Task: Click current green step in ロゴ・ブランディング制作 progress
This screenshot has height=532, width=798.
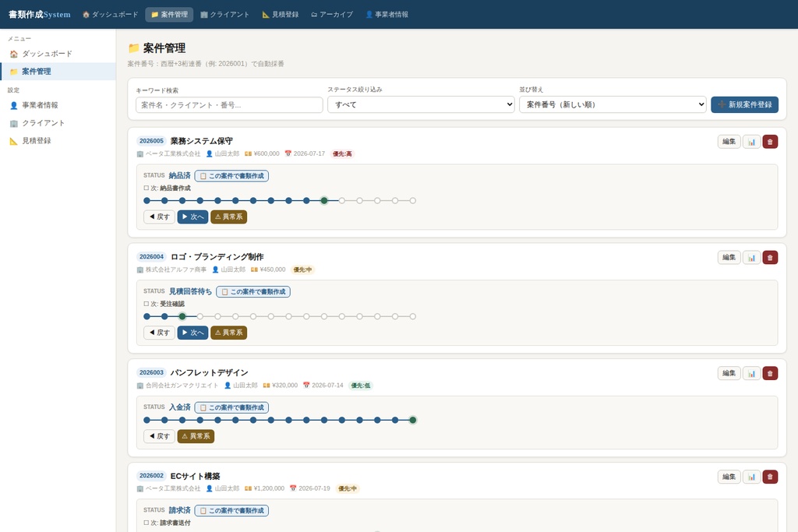Action: (x=182, y=316)
